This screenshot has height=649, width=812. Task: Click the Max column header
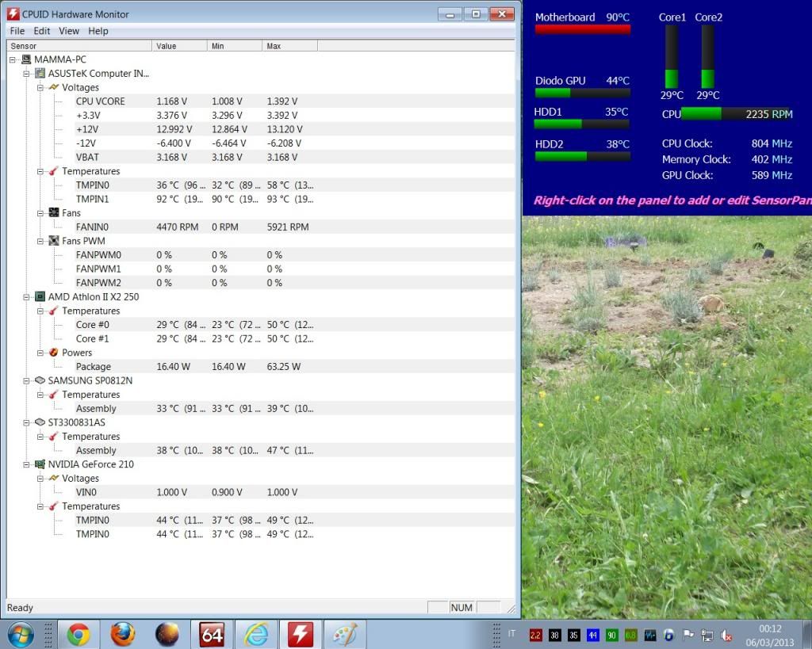[289, 46]
